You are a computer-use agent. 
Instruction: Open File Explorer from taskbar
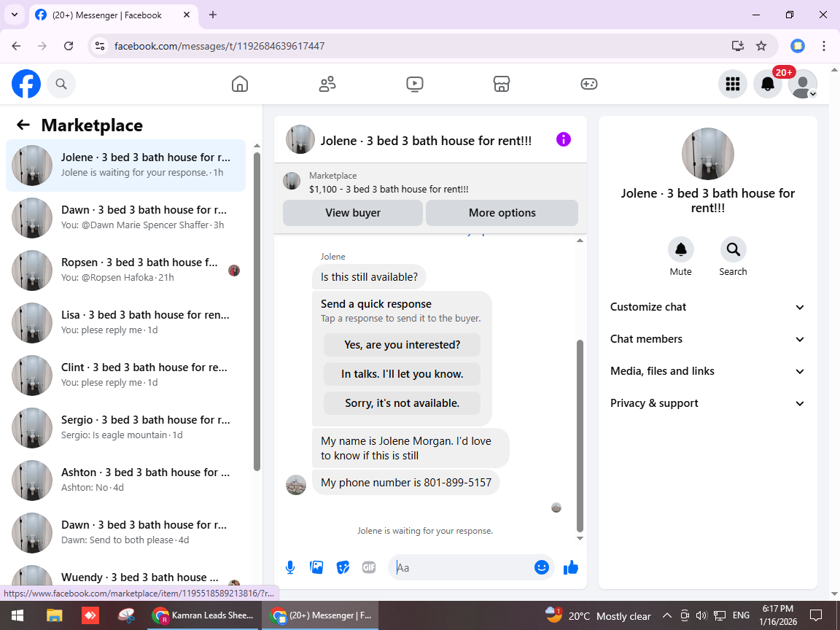[x=54, y=615]
